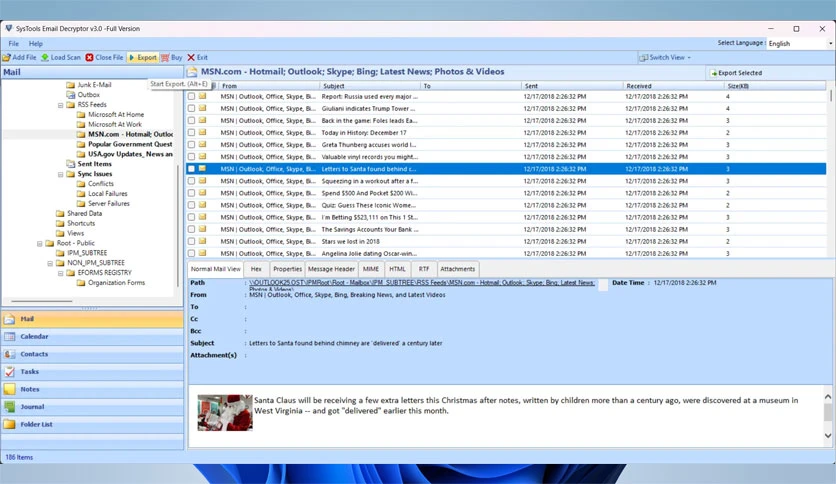Click the Load Scan toolbar icon
The width and height of the screenshot is (836, 484).
[x=45, y=58]
